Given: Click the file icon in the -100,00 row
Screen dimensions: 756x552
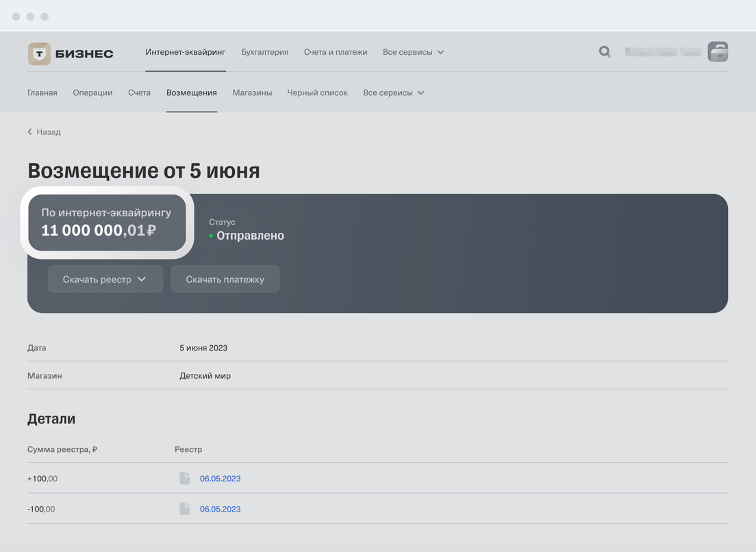Looking at the screenshot, I should [x=185, y=509].
